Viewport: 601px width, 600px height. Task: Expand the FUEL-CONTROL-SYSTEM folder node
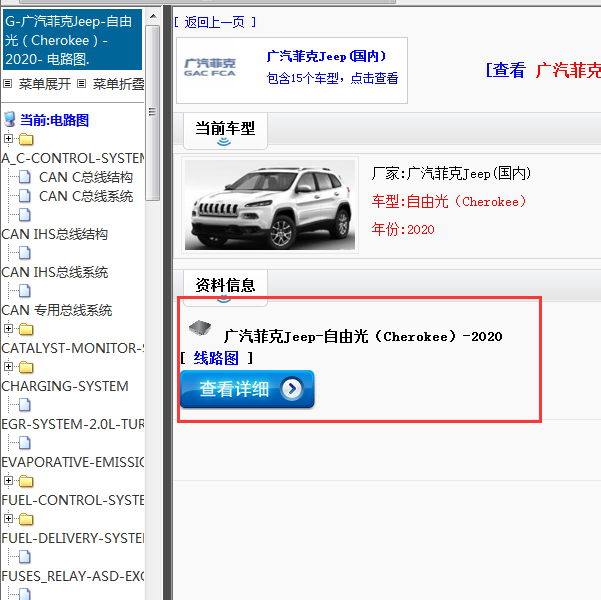(8, 480)
